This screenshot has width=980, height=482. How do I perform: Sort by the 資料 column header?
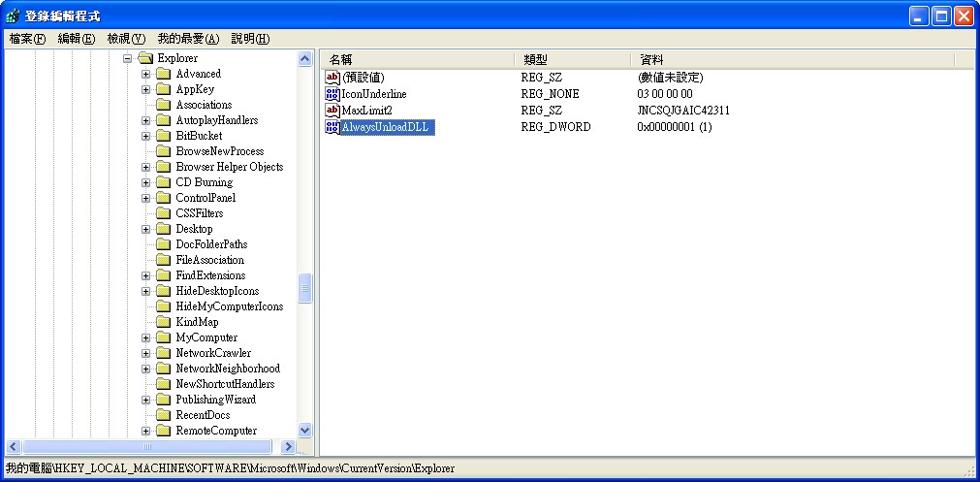793,59
